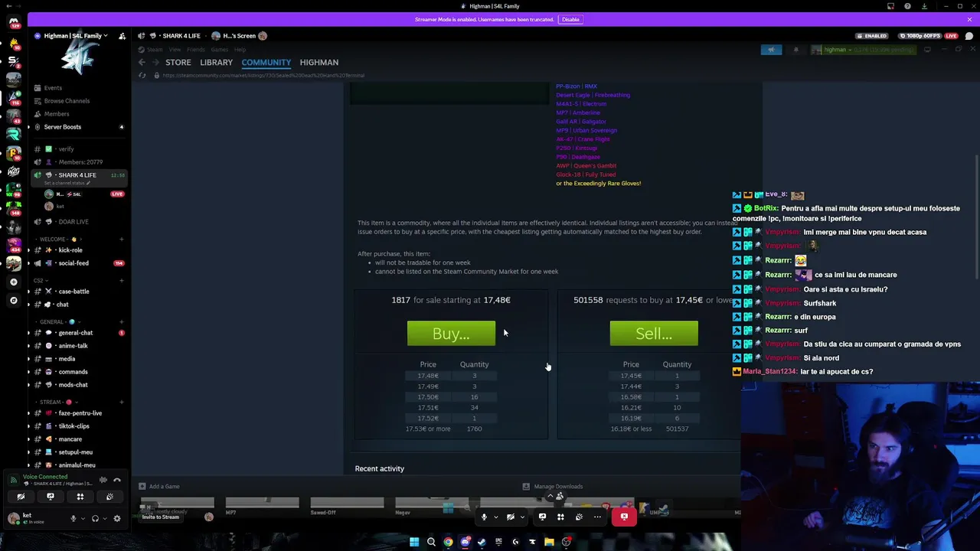Invite people icon next to server name

pos(122,36)
